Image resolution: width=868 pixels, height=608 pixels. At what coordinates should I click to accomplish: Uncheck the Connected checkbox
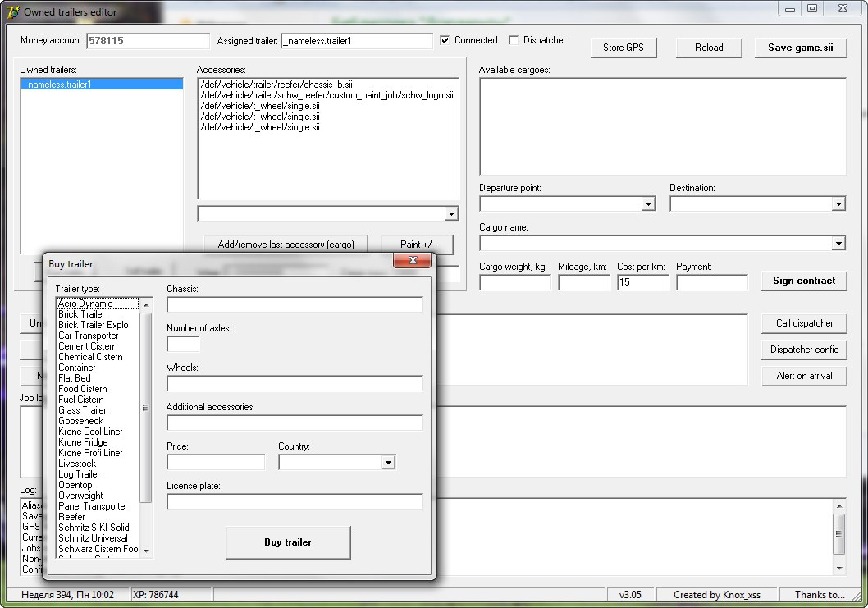[x=445, y=39]
